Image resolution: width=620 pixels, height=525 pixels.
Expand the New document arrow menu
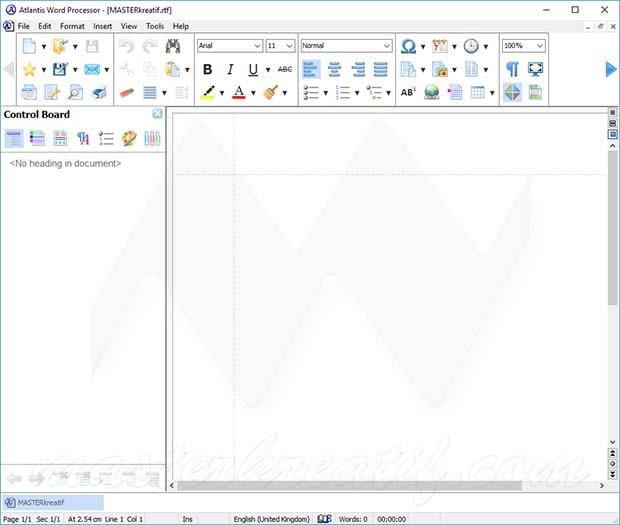[x=44, y=47]
